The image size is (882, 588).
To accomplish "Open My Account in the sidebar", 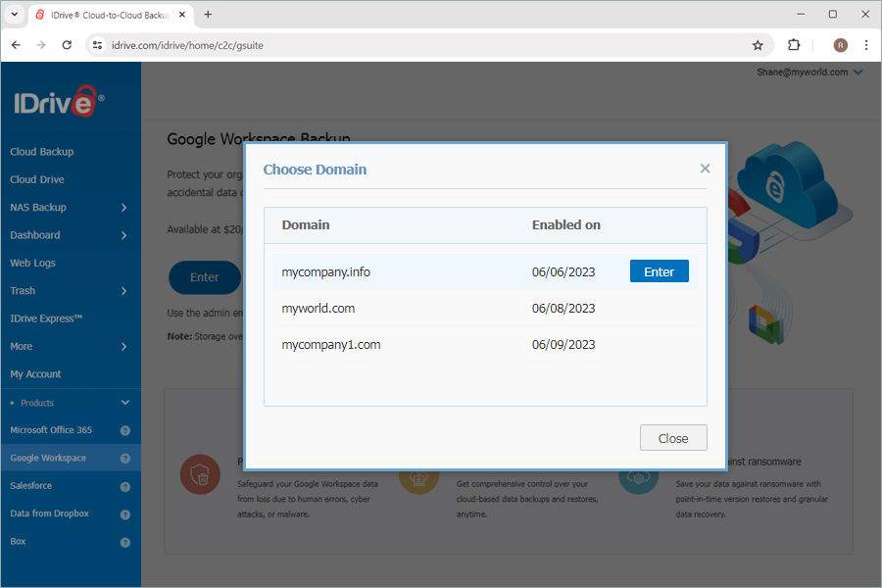I will pyautogui.click(x=35, y=374).
